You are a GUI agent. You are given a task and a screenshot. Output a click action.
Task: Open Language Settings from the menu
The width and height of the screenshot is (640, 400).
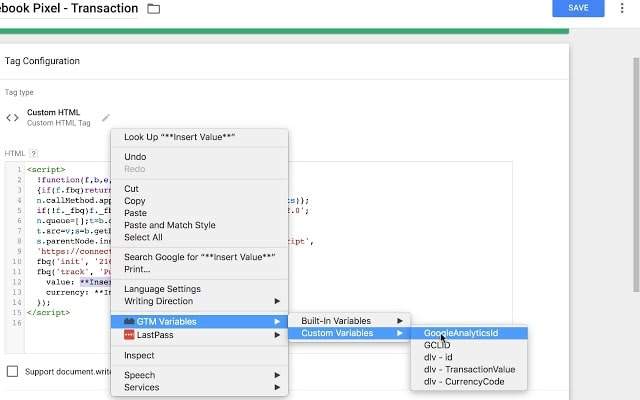(x=200, y=289)
